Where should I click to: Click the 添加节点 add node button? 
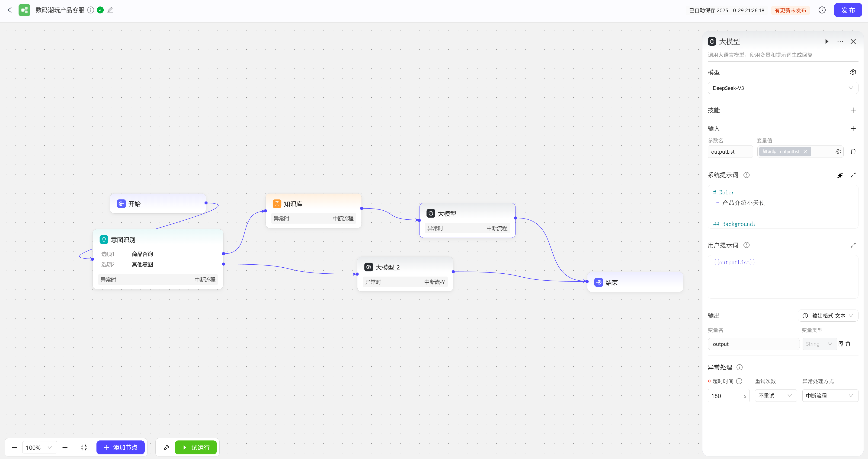tap(120, 447)
